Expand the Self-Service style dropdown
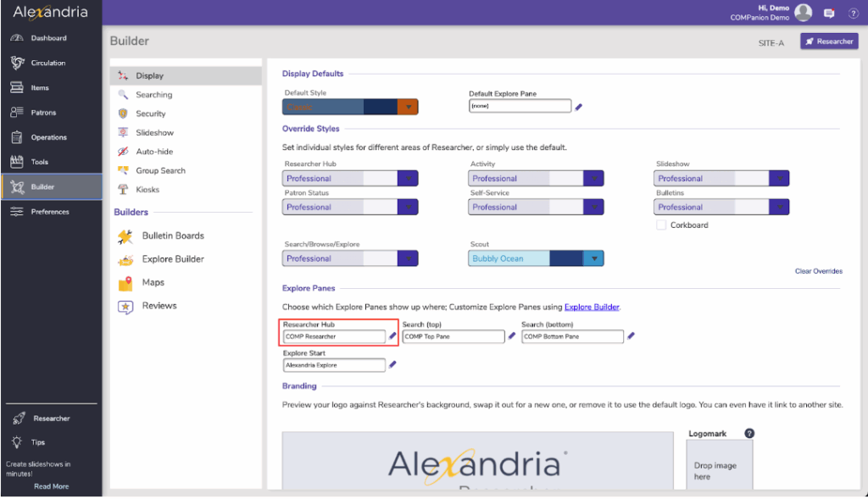868x499 pixels. point(593,207)
